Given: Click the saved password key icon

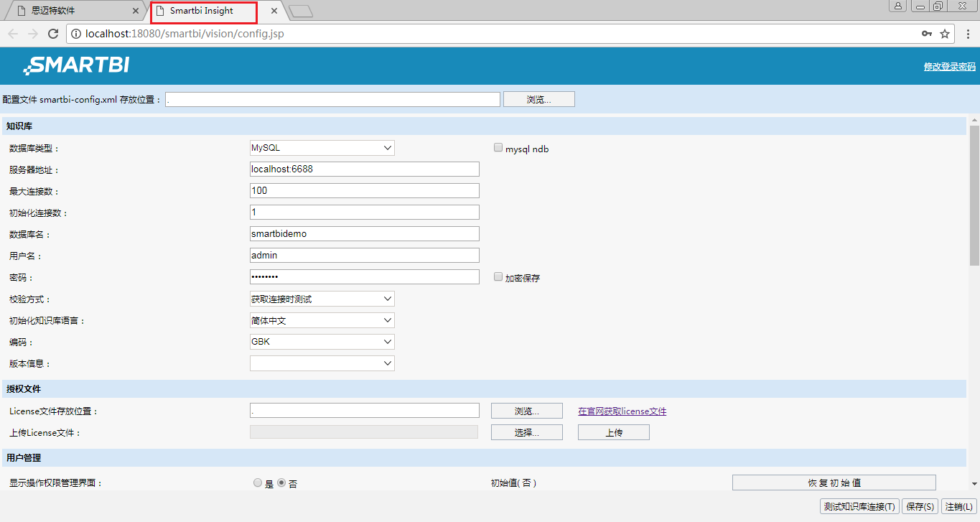Looking at the screenshot, I should coord(927,34).
